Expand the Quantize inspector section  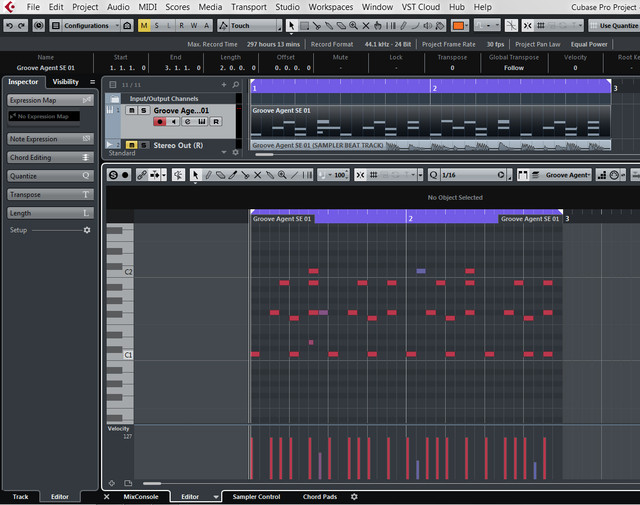point(50,176)
